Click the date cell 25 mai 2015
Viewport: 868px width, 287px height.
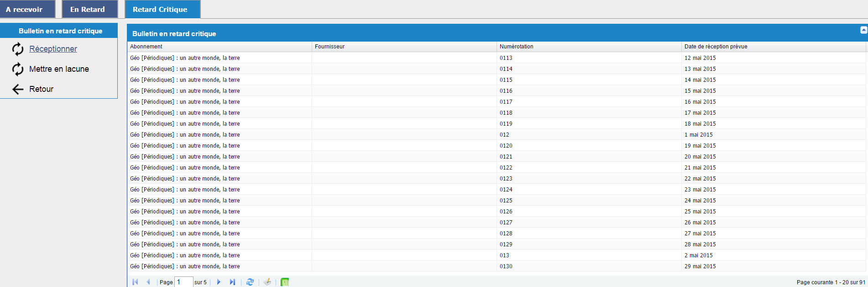coord(774,212)
